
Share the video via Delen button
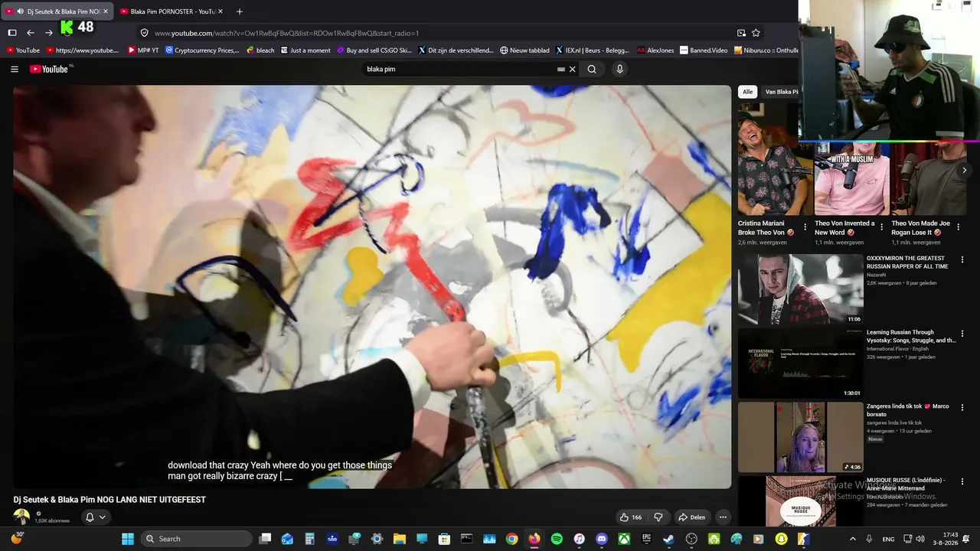coord(692,517)
